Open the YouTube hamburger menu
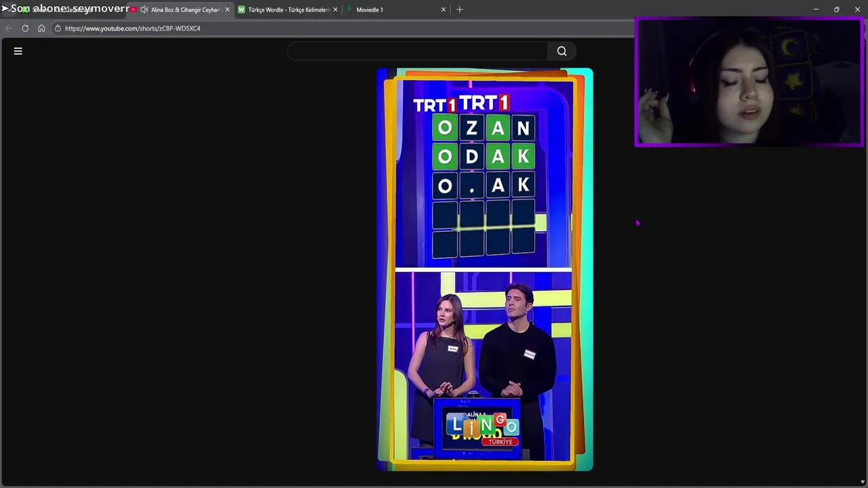 pyautogui.click(x=18, y=51)
